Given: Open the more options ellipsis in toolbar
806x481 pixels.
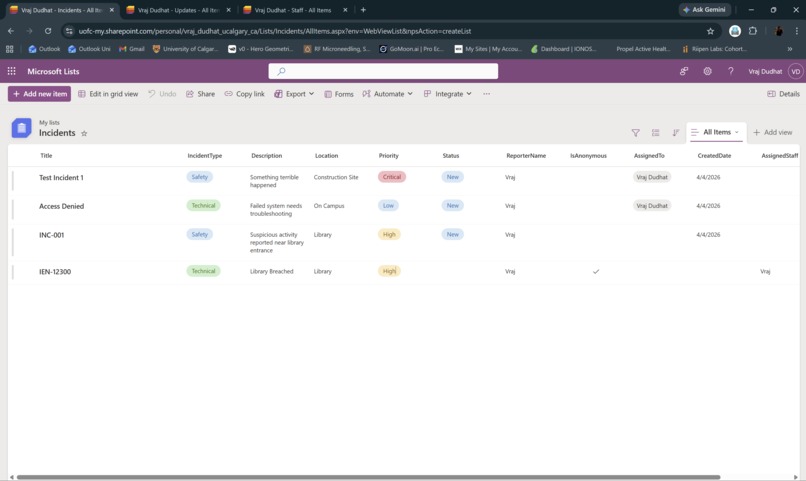Looking at the screenshot, I should pyautogui.click(x=486, y=94).
